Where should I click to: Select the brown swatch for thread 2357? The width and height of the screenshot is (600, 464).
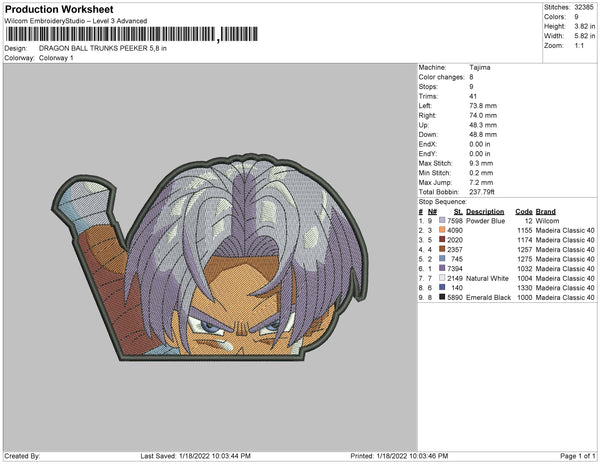(x=442, y=249)
